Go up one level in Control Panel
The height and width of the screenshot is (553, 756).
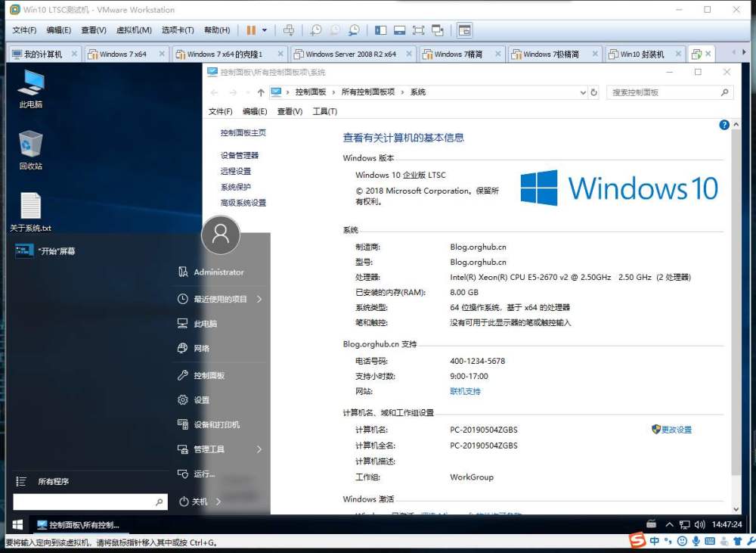pyautogui.click(x=261, y=92)
